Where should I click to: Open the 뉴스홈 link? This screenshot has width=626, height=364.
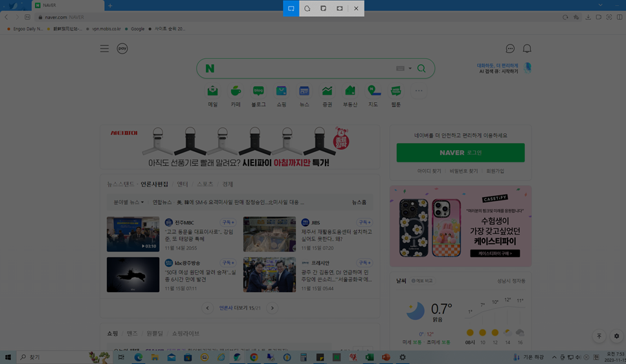tap(359, 202)
